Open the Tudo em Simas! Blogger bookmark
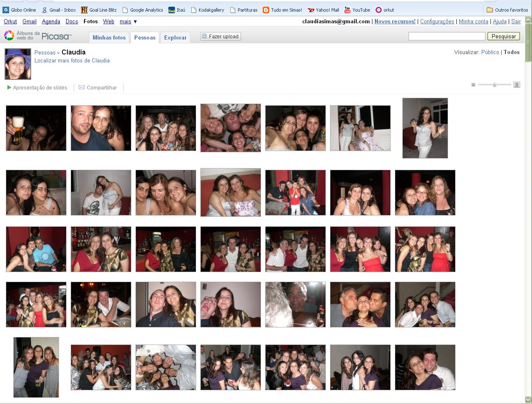Image resolution: width=532 pixels, height=404 pixels. pyautogui.click(x=283, y=10)
